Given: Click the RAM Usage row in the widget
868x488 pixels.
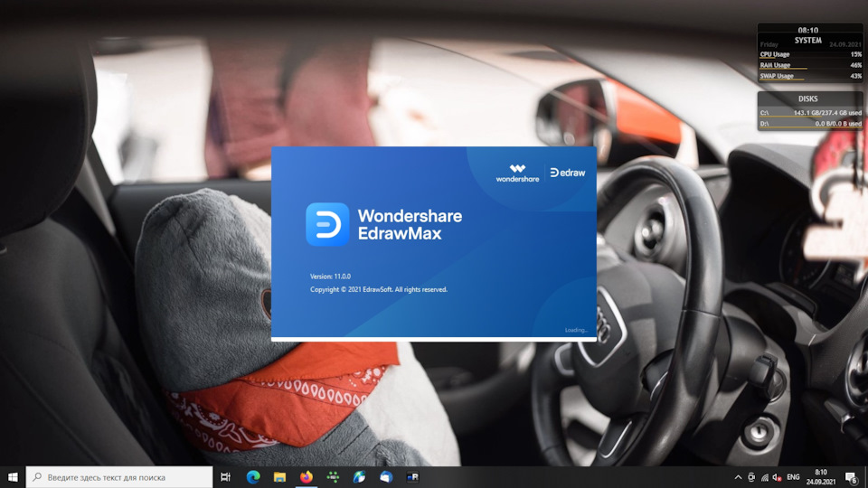Looking at the screenshot, I should tap(810, 65).
